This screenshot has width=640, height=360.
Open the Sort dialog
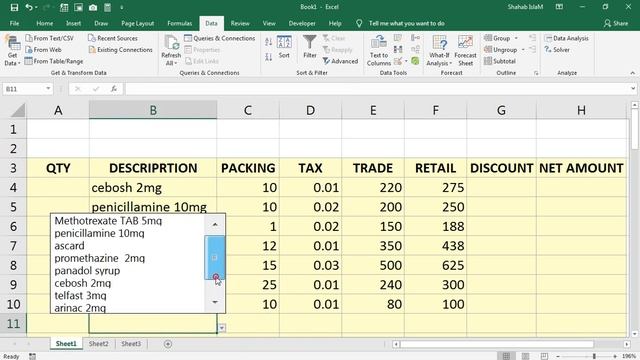tap(284, 47)
